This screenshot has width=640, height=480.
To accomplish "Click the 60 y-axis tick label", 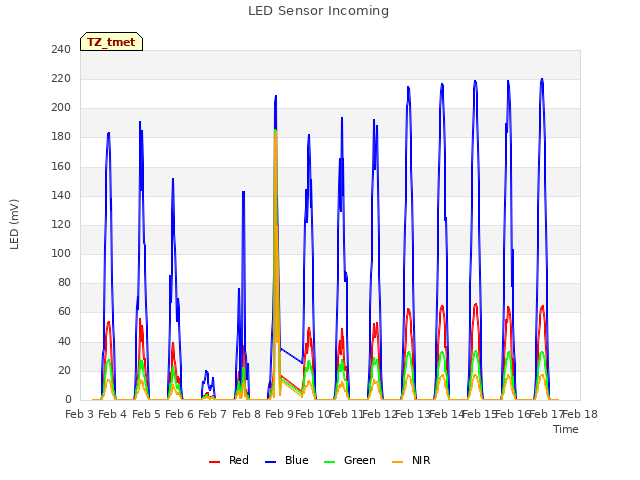I will (64, 311).
